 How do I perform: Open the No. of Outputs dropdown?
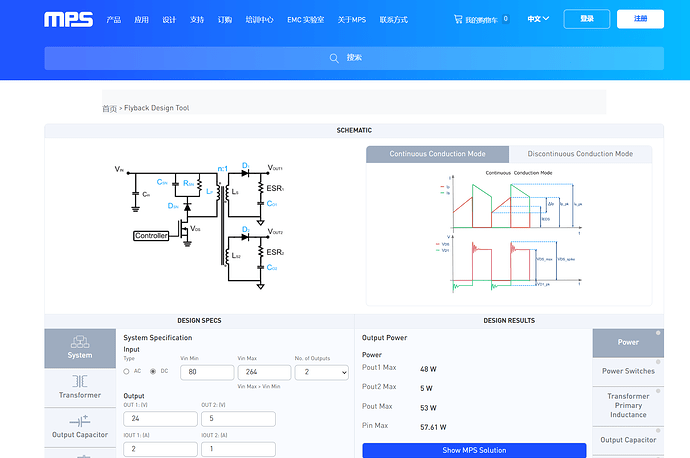pos(322,372)
